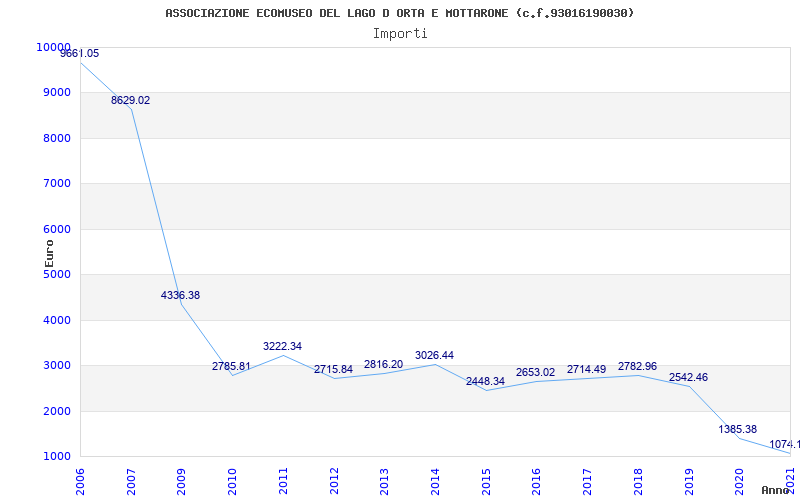
Task: Click the 2014 year label on x-axis
Action: coord(436,481)
